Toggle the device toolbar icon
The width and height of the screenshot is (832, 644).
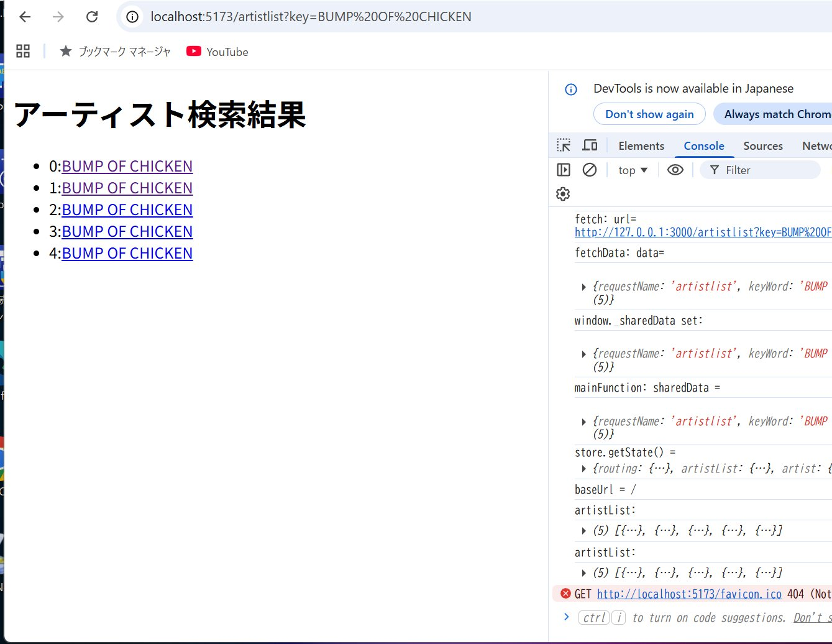590,145
